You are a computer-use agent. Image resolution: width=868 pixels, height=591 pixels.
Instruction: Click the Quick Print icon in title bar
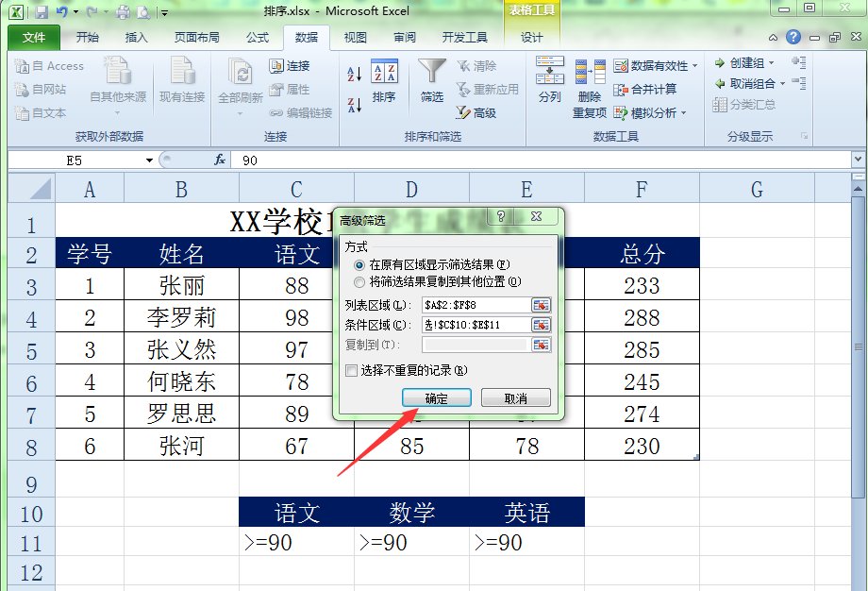pos(123,11)
